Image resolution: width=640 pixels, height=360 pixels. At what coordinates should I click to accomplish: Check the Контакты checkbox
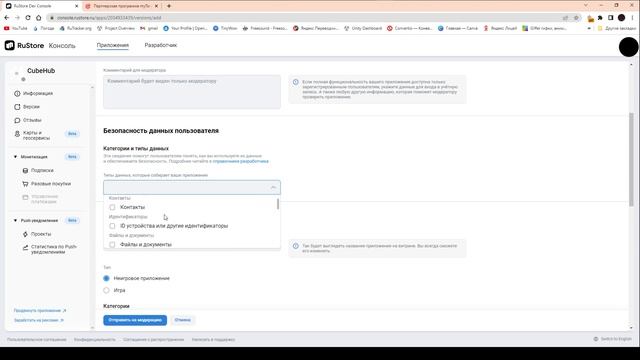click(112, 207)
